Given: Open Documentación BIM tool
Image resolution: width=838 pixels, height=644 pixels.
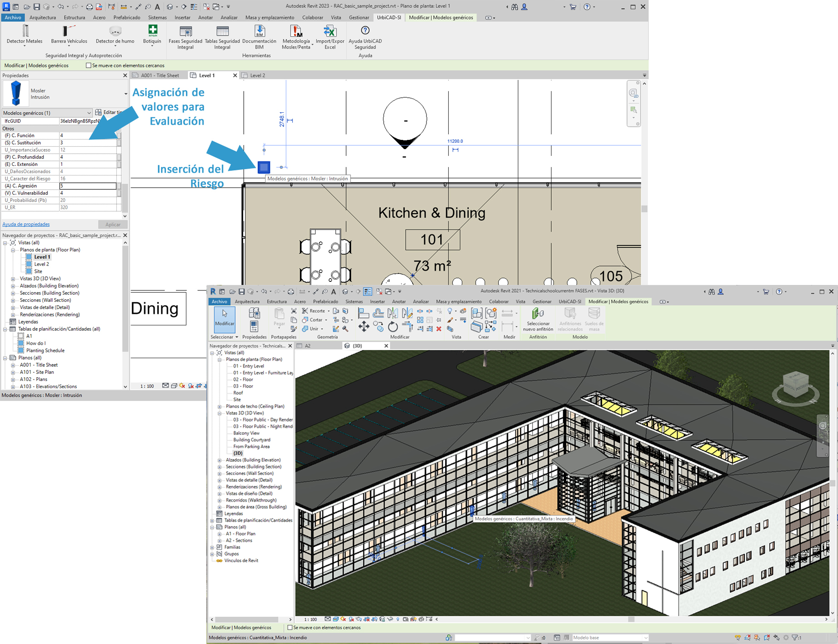Looking at the screenshot, I should (x=259, y=31).
